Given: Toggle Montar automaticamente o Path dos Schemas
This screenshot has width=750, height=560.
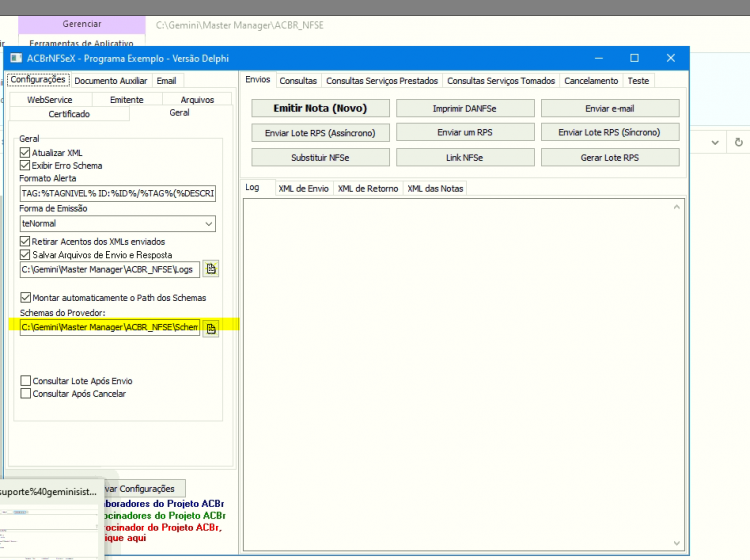Looking at the screenshot, I should point(25,297).
